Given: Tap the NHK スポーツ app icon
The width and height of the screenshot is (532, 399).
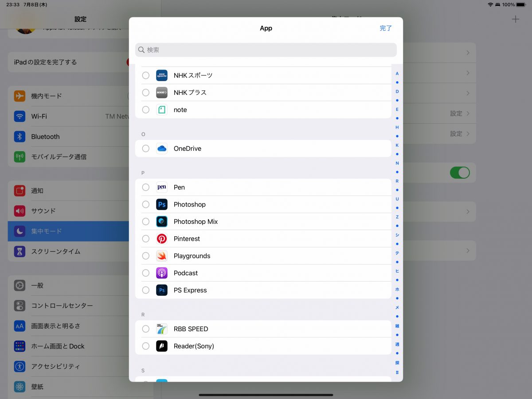Looking at the screenshot, I should tap(162, 75).
